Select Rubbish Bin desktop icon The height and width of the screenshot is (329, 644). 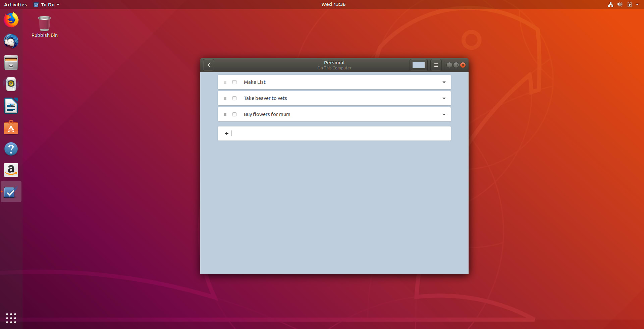45,26
